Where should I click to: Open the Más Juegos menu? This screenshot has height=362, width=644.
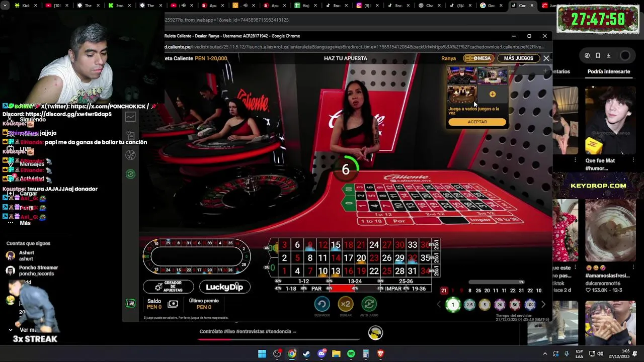tap(518, 58)
